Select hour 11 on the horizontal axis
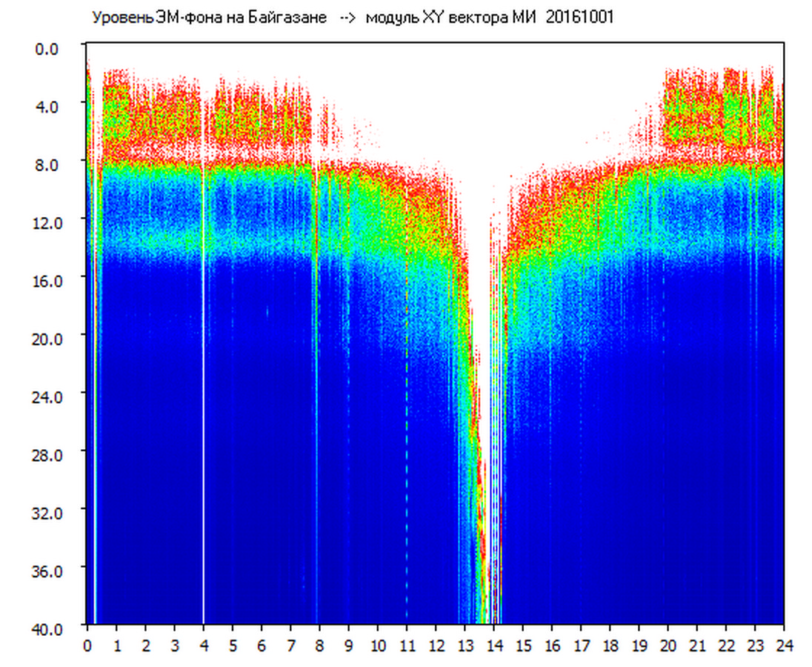The height and width of the screenshot is (667, 812). (407, 646)
